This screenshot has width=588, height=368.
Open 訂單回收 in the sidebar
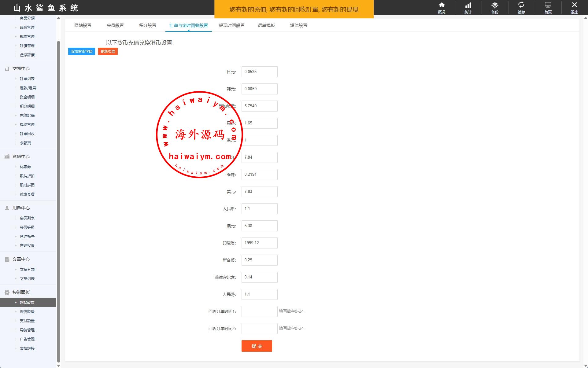27,134
